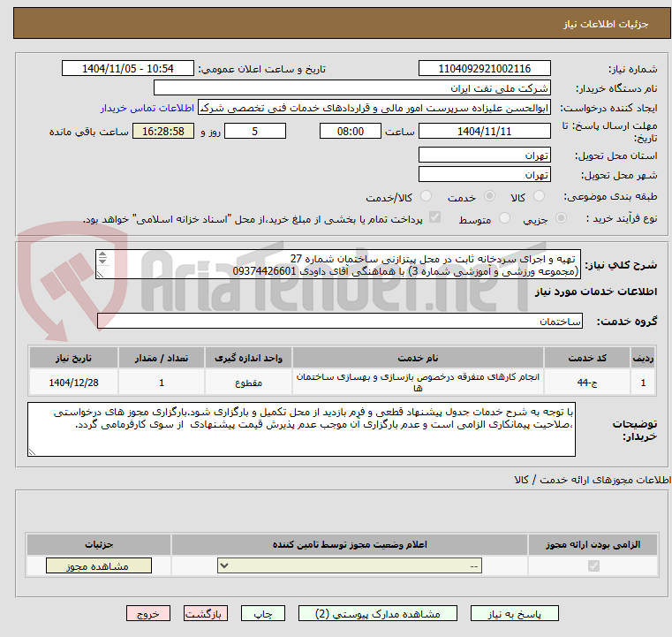The image size is (672, 637).
Task: Click the remaining time 16:28:58 field
Action: [162, 131]
